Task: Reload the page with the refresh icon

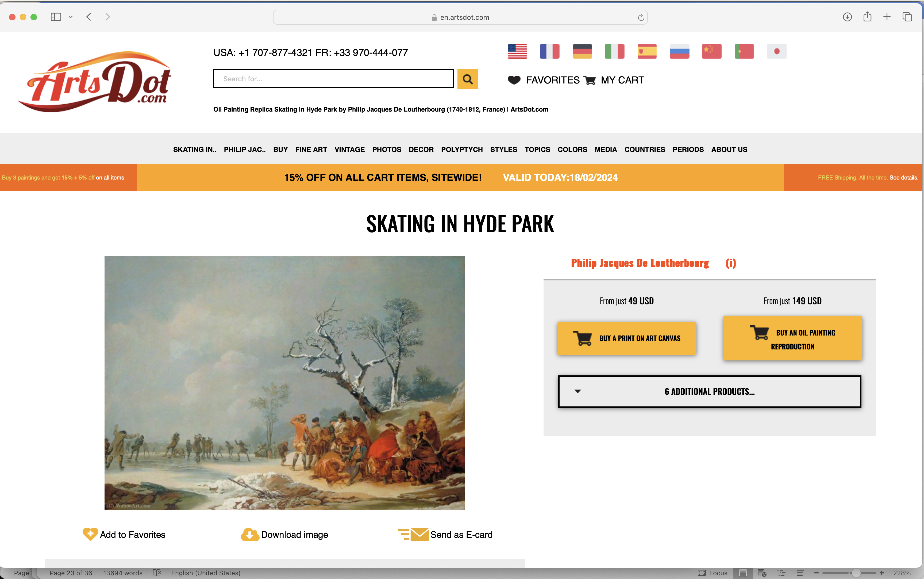Action: [641, 17]
